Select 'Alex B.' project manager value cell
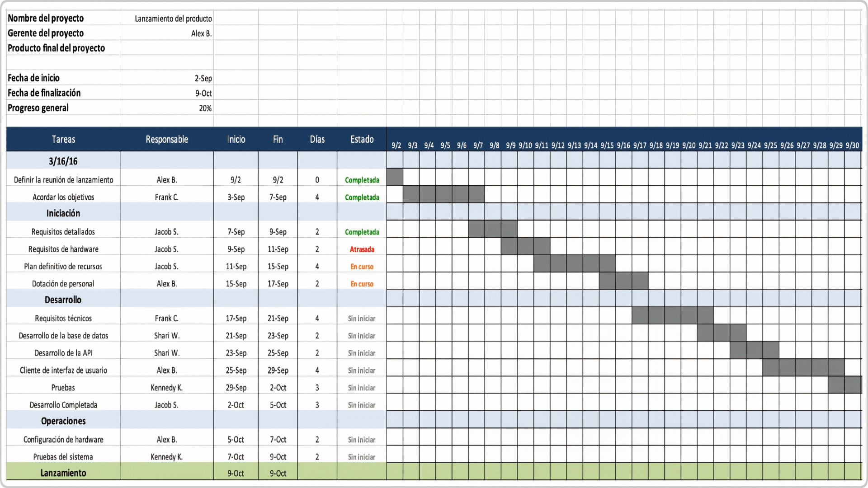 click(167, 33)
